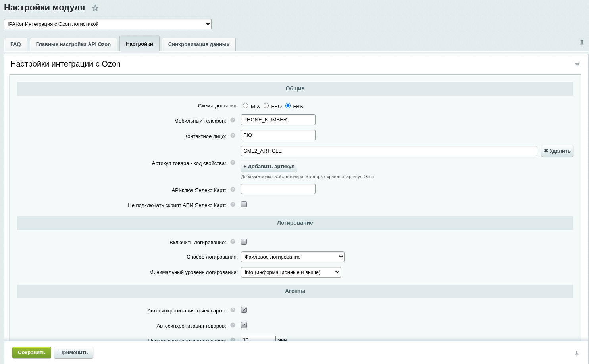Image resolution: width=589 pixels, height=364 pixels.
Task: Click the Добавить артикул button
Action: pos(269,167)
